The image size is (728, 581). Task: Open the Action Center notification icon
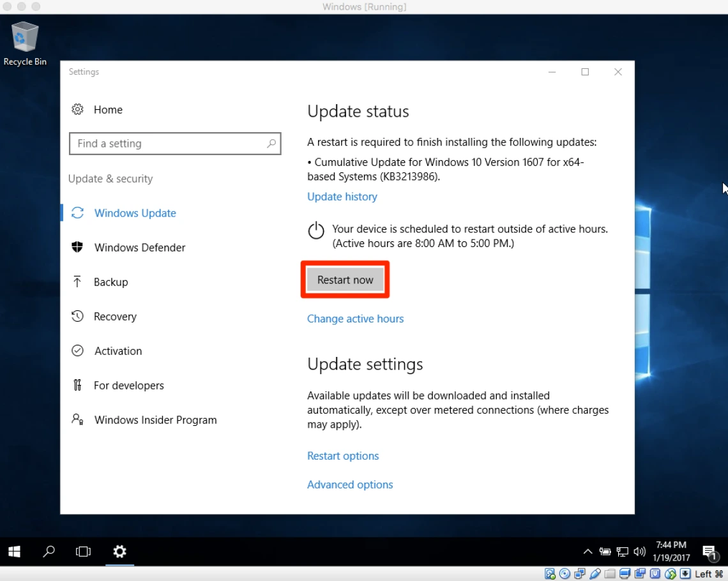[x=710, y=553]
